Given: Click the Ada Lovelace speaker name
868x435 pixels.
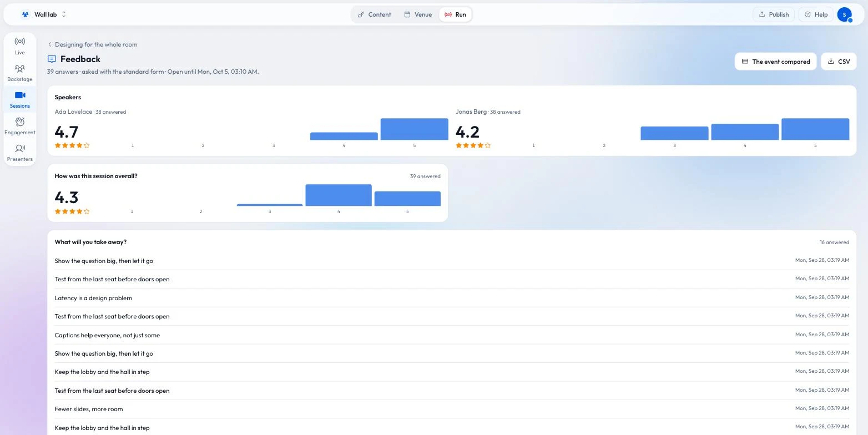Looking at the screenshot, I should point(73,112).
